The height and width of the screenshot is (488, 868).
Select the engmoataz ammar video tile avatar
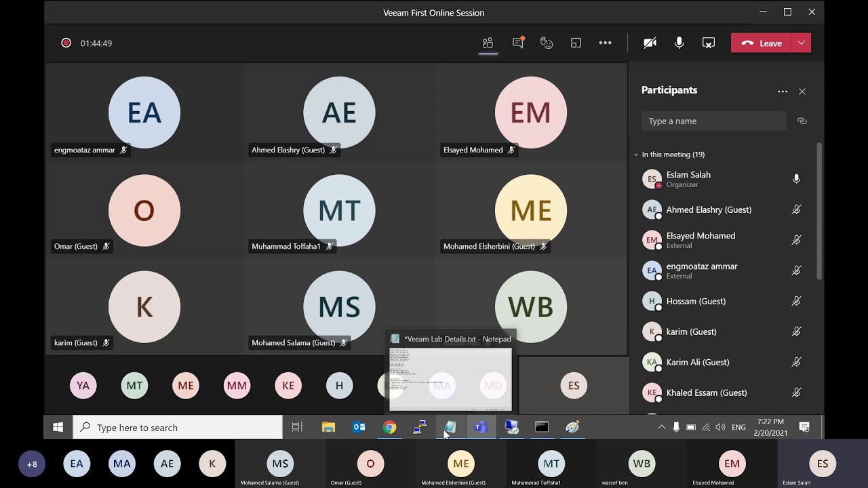pyautogui.click(x=144, y=113)
